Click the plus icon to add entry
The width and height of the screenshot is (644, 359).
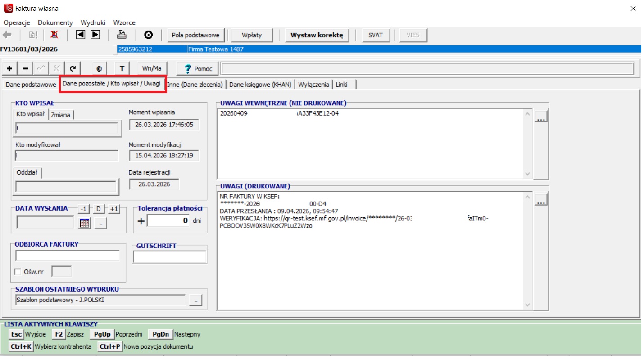coord(9,68)
